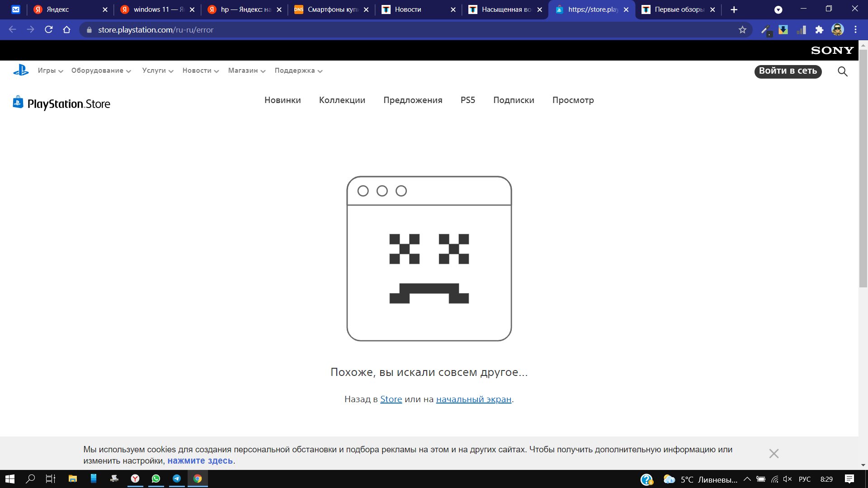Open the Предложения store section
This screenshot has width=868, height=488.
(x=413, y=100)
